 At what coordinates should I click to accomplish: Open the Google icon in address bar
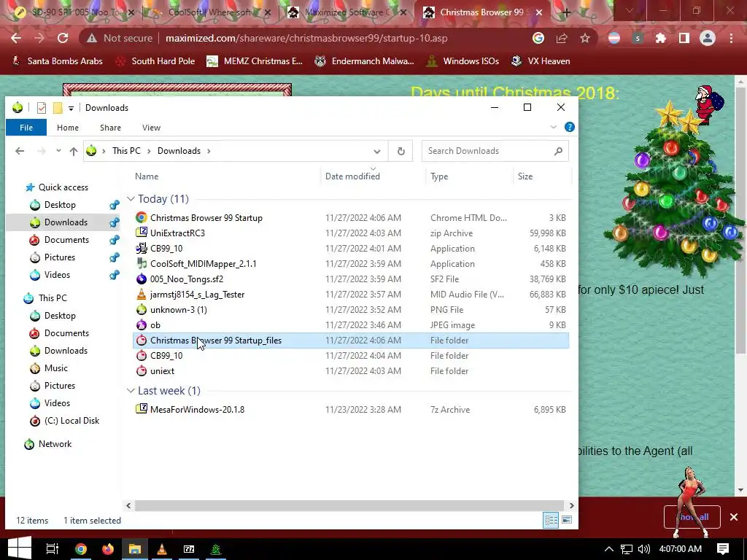click(x=538, y=38)
